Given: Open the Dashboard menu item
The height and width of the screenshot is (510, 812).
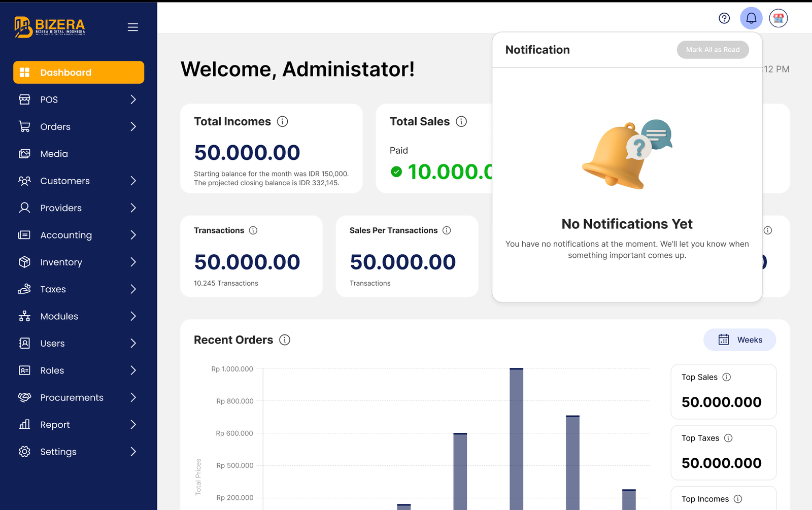Looking at the screenshot, I should (x=79, y=73).
